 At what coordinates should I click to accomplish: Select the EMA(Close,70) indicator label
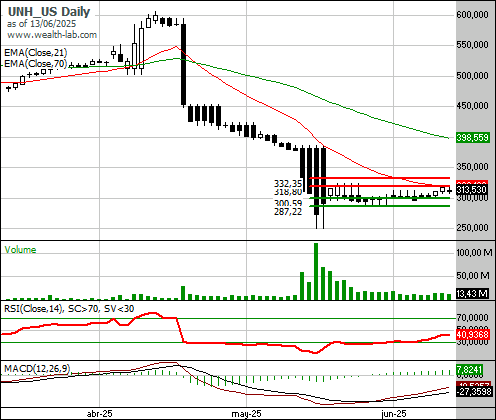click(36, 63)
